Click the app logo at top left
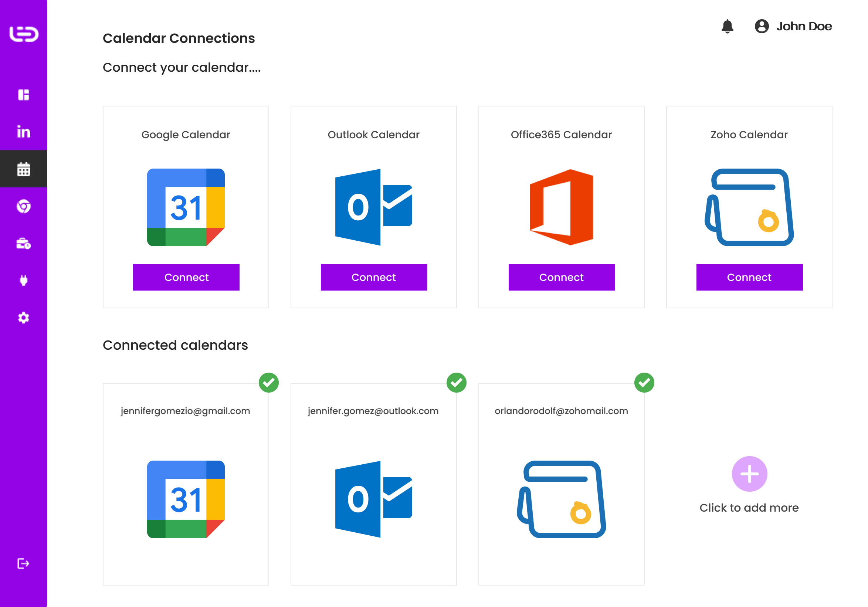The width and height of the screenshot is (868, 607). point(23,34)
